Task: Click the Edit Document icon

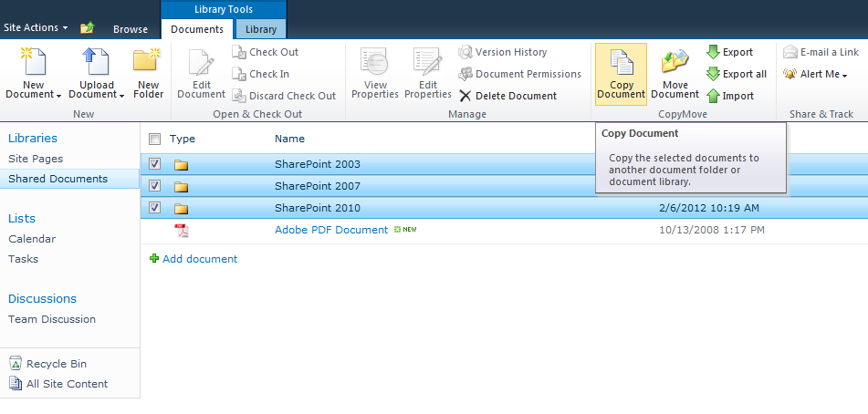Action: click(201, 61)
